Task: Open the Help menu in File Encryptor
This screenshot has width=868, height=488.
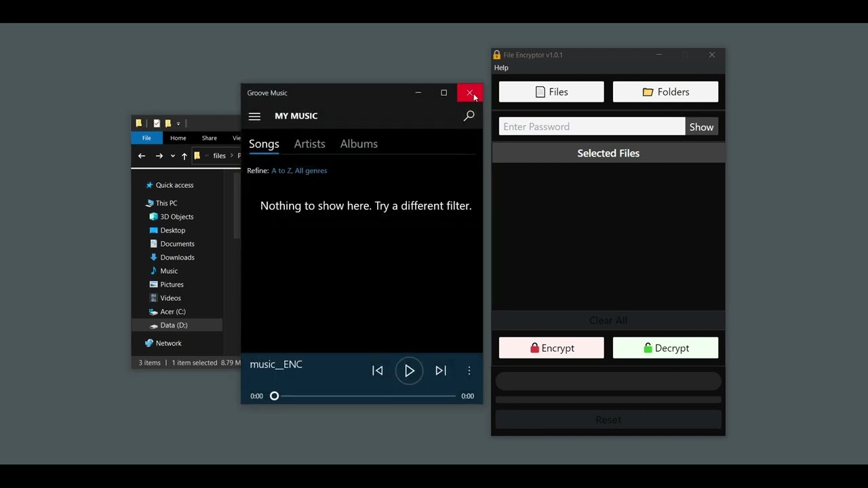Action: point(501,68)
